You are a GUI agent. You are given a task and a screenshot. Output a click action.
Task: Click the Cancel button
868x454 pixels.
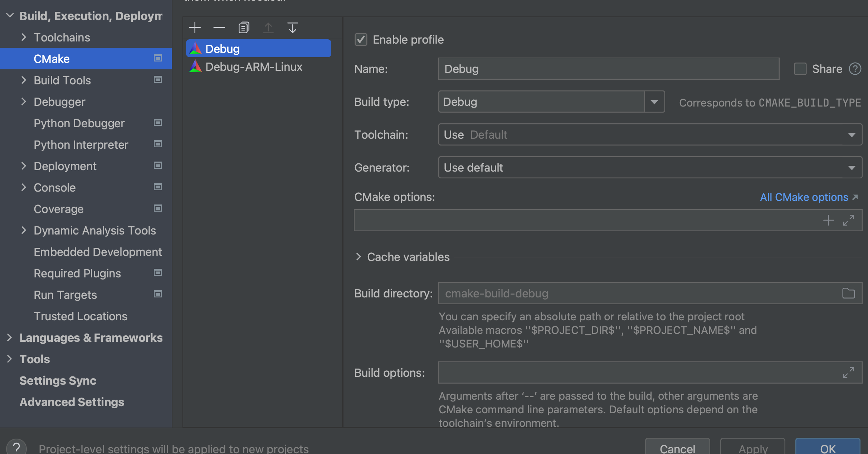[677, 448]
